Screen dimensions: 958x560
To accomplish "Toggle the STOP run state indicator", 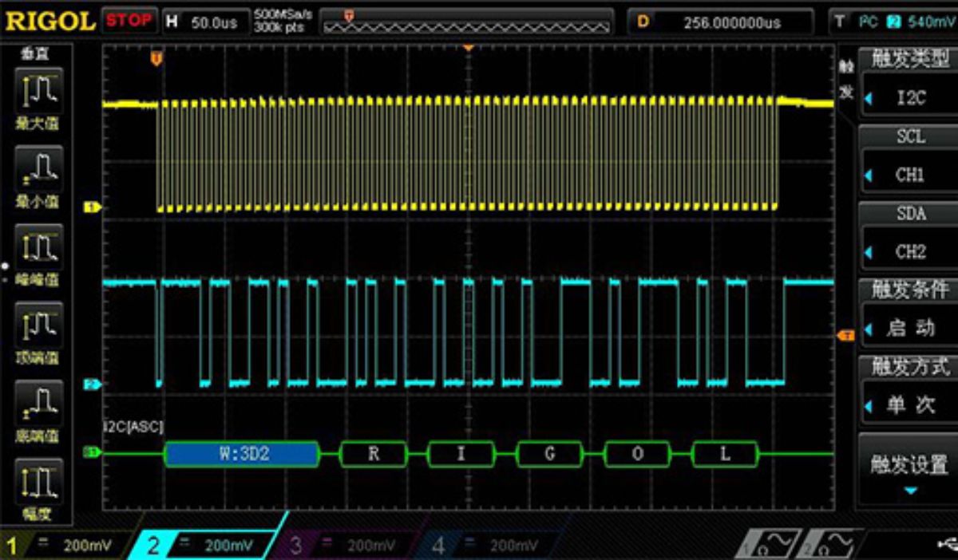I will click(x=129, y=21).
